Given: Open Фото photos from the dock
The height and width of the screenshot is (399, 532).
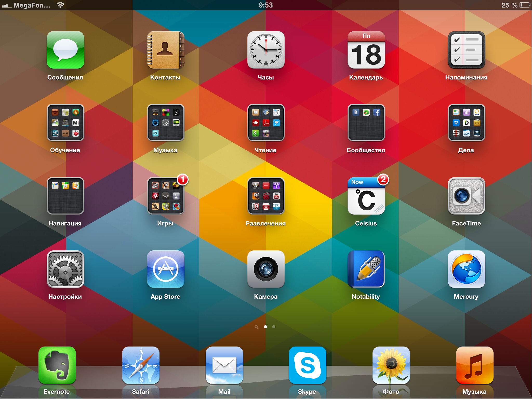Looking at the screenshot, I should [391, 365].
